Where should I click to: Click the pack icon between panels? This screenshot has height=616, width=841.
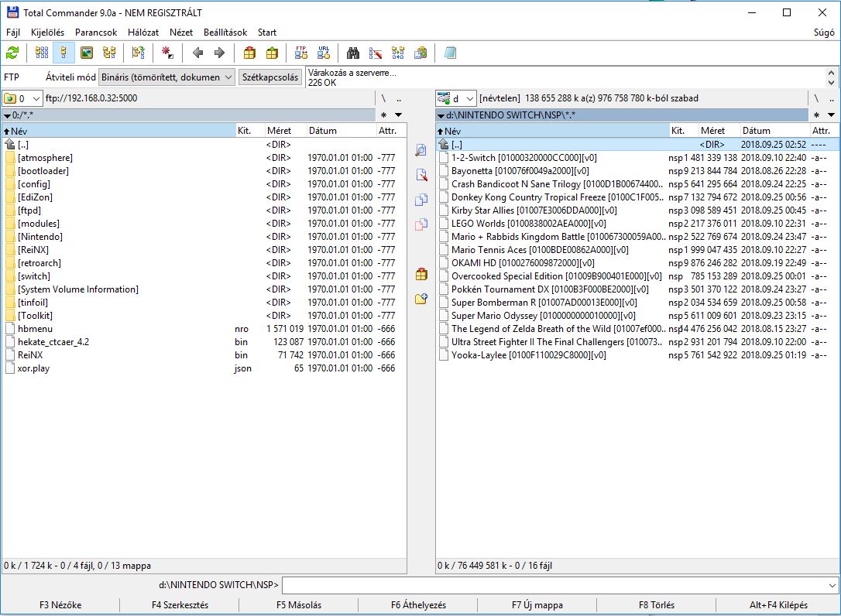pos(421,275)
